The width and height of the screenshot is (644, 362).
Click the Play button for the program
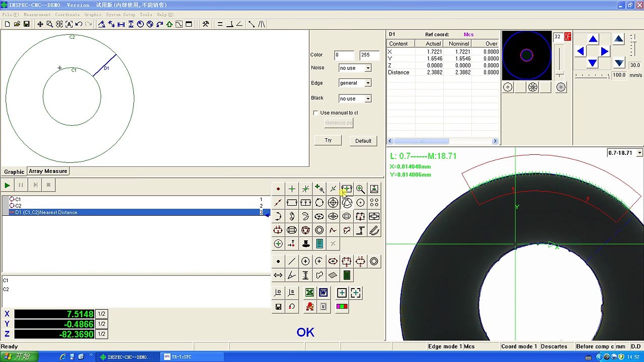(x=7, y=185)
